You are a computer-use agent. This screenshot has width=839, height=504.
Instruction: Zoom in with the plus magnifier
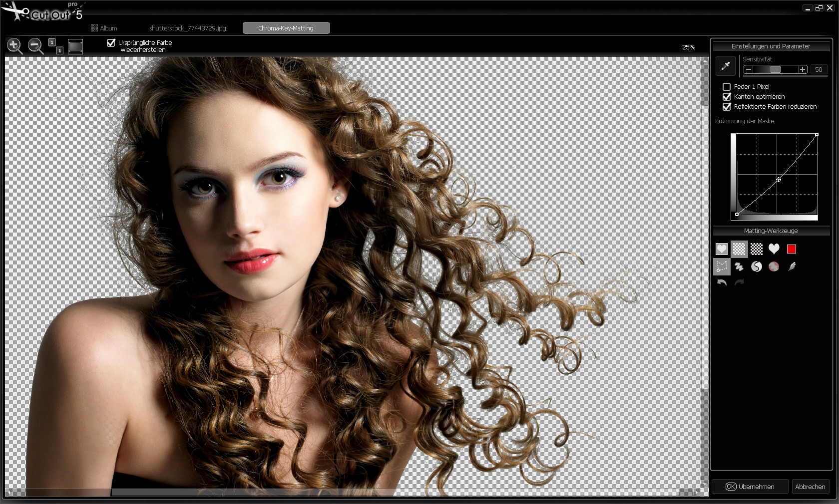coord(14,46)
